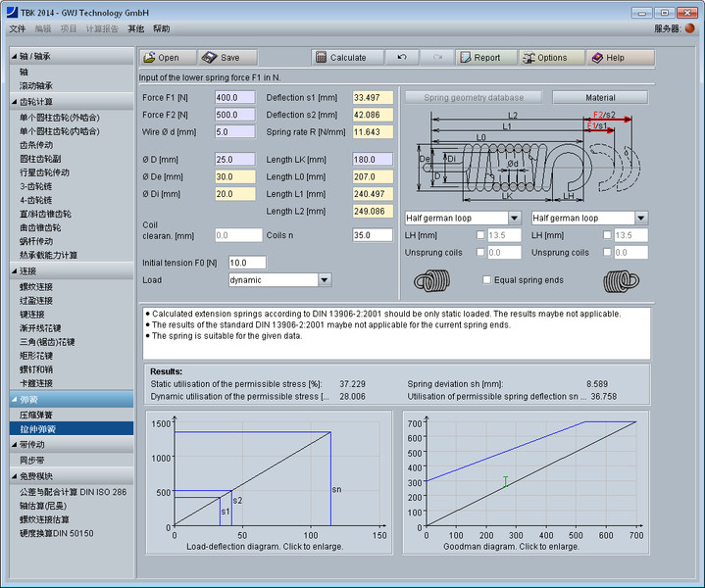Open the 文件 menu

pyautogui.click(x=18, y=28)
